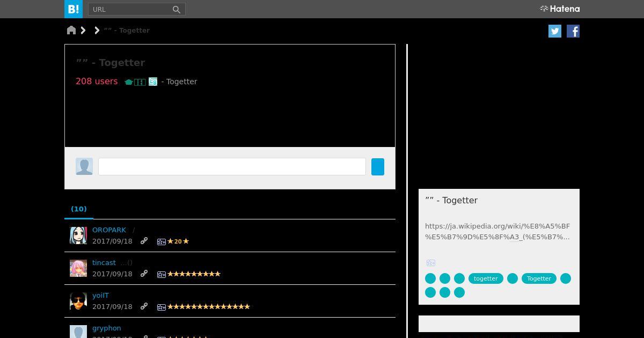Open the ja.wikipedia.org URL in sidebar
Screen dimensions: 644x338
tap(497, 231)
